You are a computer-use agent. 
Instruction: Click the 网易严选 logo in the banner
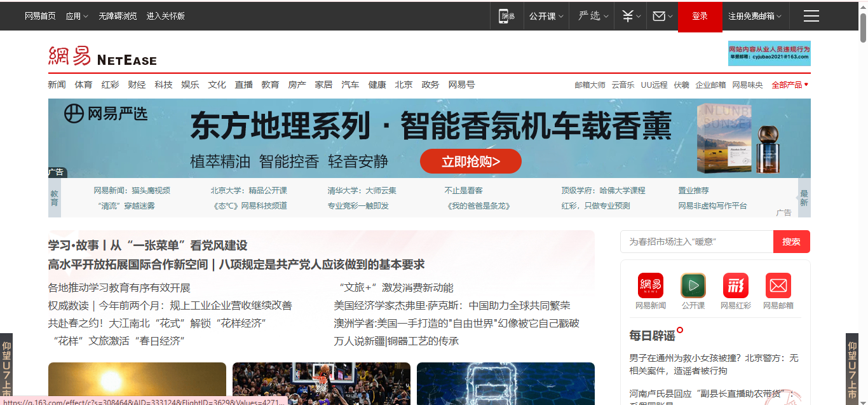click(105, 114)
